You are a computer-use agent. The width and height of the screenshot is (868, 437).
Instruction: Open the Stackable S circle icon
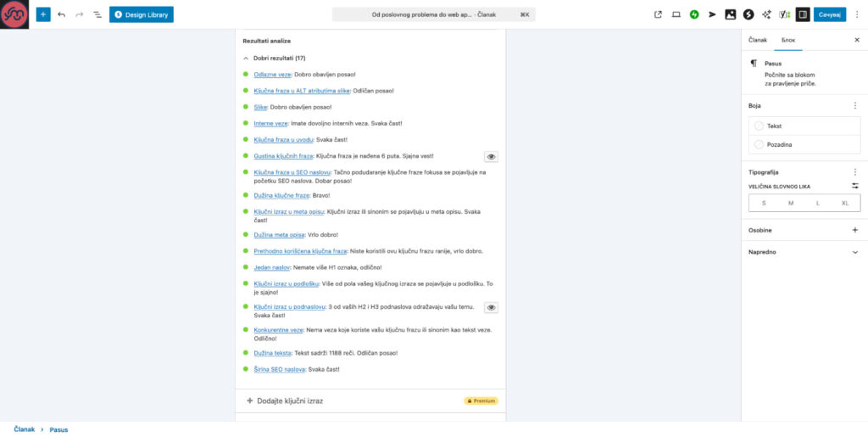(748, 15)
